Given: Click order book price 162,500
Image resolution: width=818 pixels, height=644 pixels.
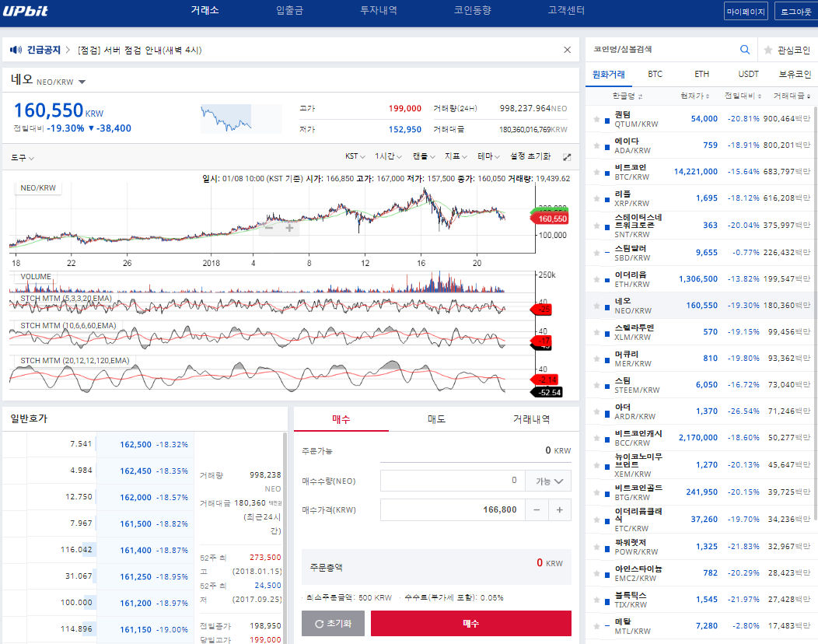Looking at the screenshot, I should (x=135, y=445).
